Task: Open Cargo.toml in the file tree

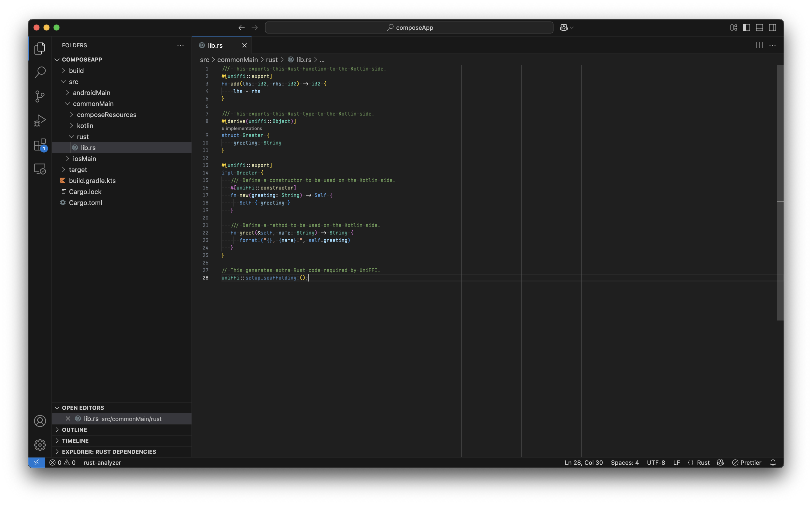Action: click(122, 202)
